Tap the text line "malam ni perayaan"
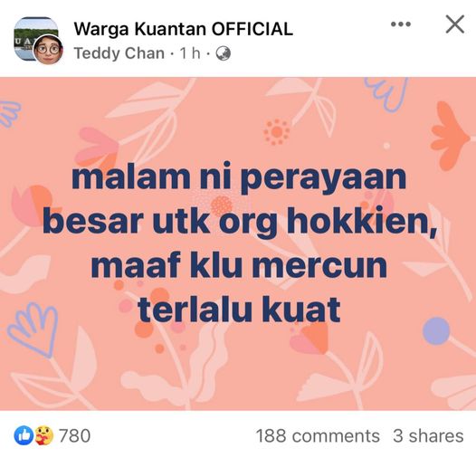The width and height of the screenshot is (476, 458). pyautogui.click(x=239, y=177)
